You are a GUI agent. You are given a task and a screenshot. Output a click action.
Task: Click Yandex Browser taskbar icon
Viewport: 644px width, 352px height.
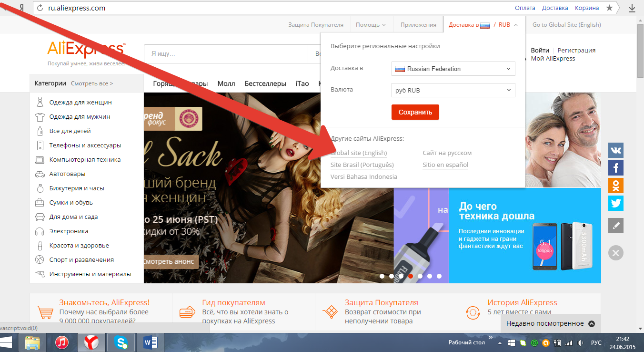pyautogui.click(x=91, y=342)
